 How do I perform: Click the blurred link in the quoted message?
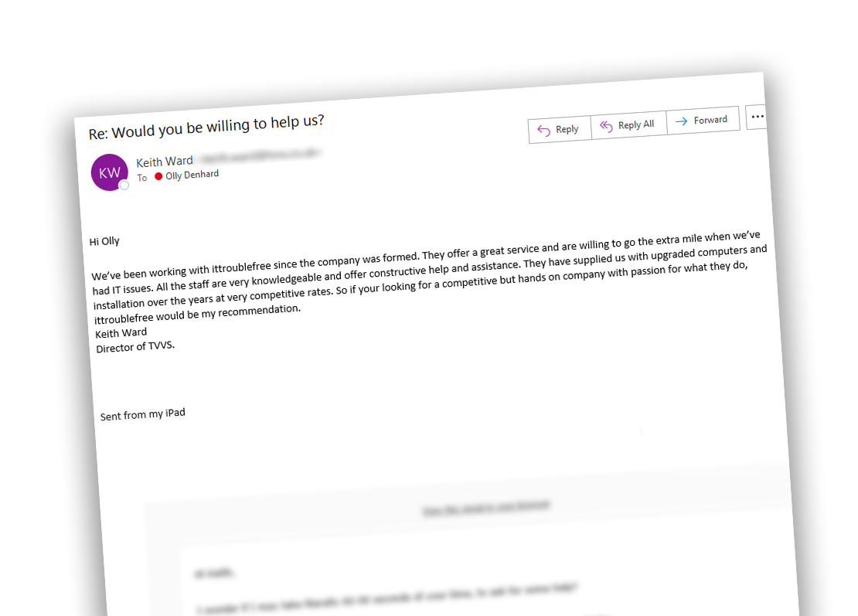click(x=486, y=508)
